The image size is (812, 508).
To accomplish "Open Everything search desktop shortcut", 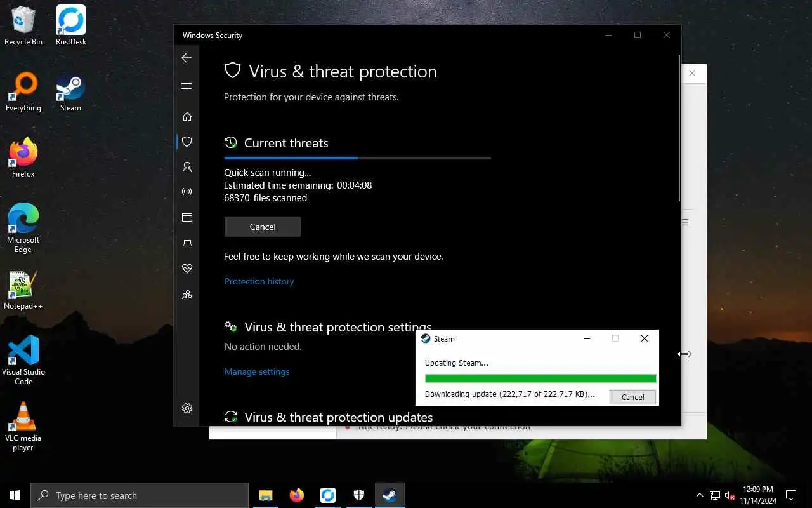I will (23, 92).
